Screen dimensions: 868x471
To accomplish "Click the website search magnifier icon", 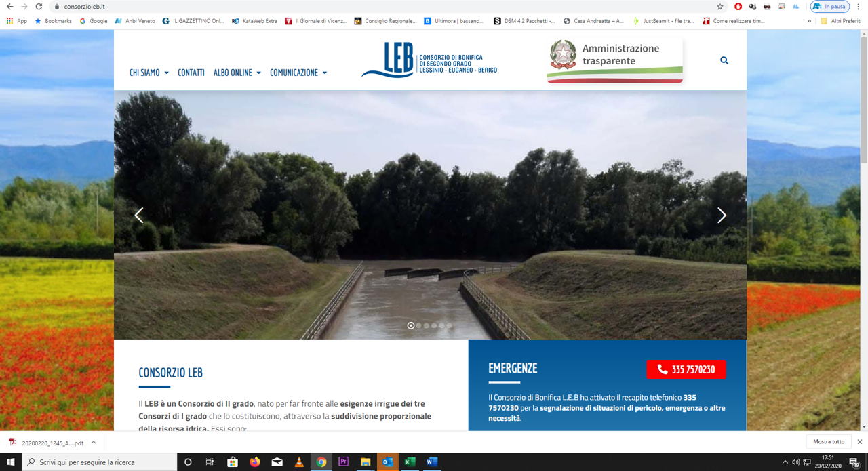I will click(724, 60).
